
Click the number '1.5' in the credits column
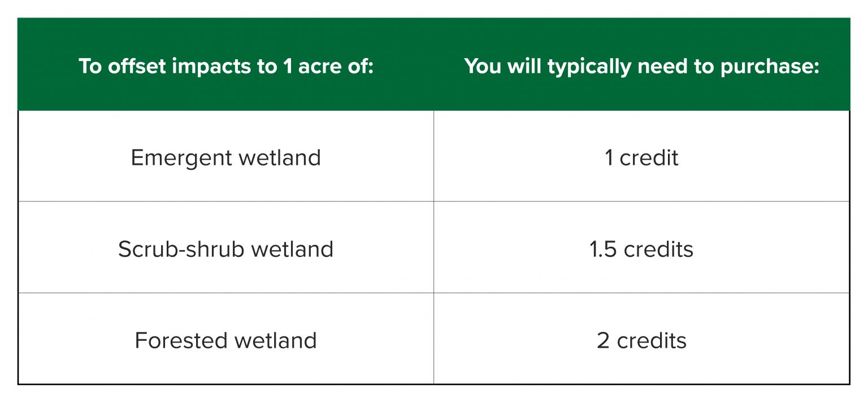[603, 249]
